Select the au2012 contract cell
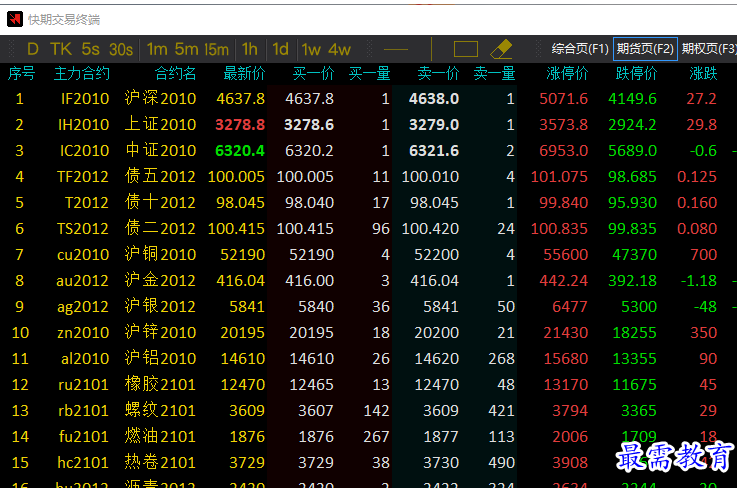Viewport: 740px width, 488px height. [x=83, y=280]
